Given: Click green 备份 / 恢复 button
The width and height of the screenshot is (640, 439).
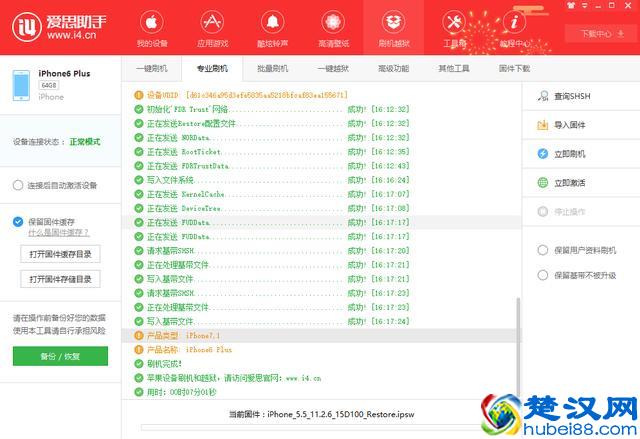Looking at the screenshot, I should (60, 356).
